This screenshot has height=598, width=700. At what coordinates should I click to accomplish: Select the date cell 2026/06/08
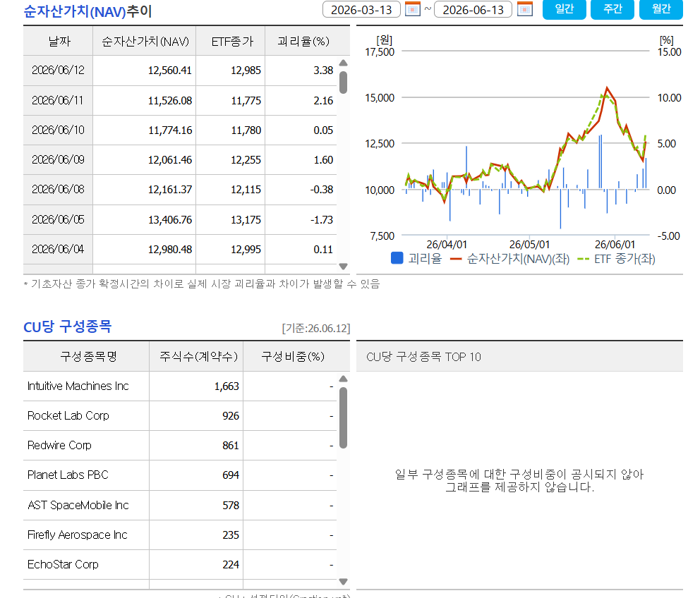click(58, 190)
